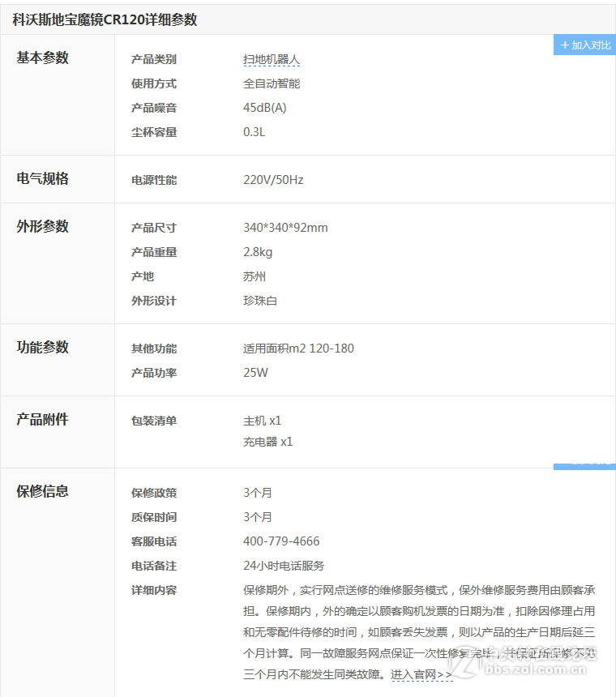Select the 适用面积m2 120-180 value
The height and width of the screenshot is (697, 616).
coord(298,348)
